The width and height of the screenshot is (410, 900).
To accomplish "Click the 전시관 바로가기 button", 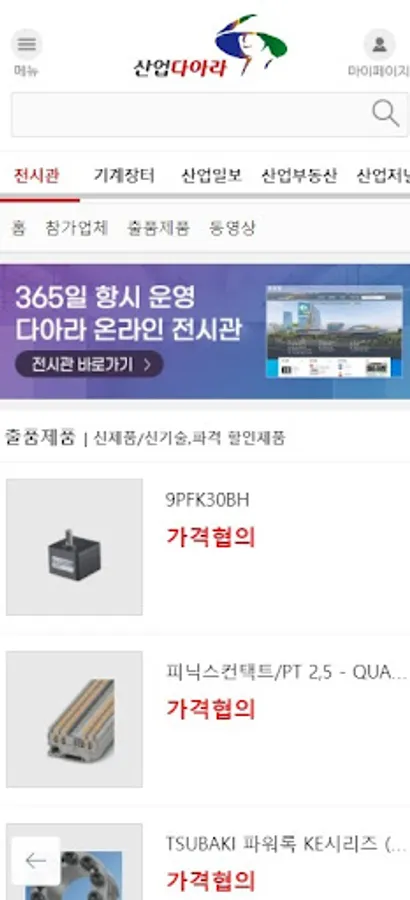I will (90, 364).
